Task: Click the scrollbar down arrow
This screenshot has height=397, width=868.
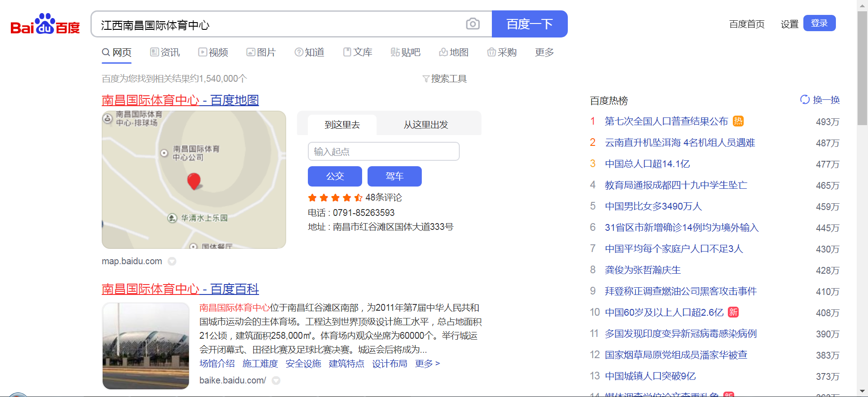Action: pyautogui.click(x=863, y=392)
